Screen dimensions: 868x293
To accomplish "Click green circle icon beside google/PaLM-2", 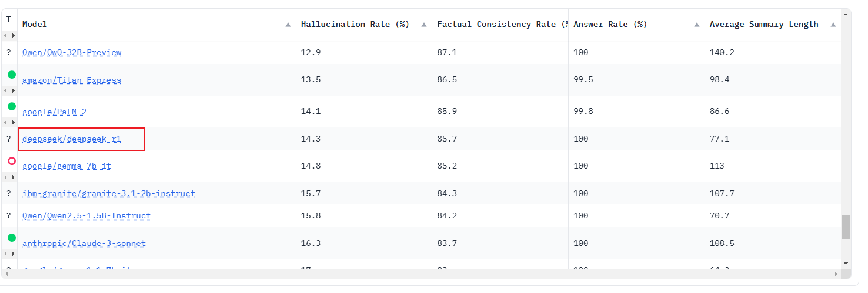I will (11, 106).
